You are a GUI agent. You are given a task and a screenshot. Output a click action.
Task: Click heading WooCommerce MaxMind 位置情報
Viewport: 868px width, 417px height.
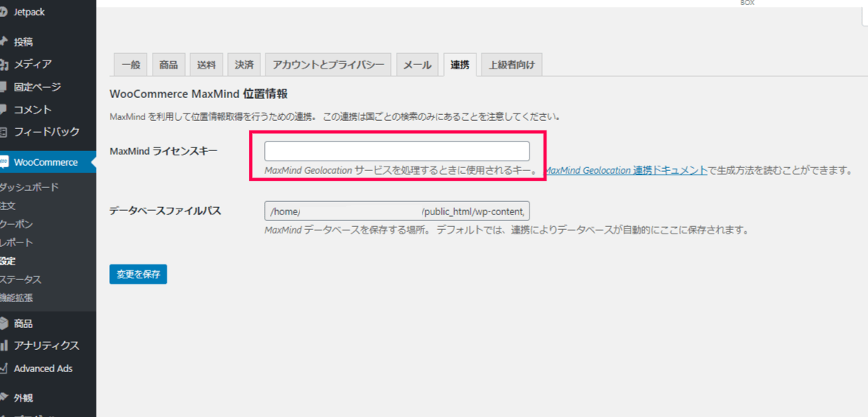tap(198, 94)
